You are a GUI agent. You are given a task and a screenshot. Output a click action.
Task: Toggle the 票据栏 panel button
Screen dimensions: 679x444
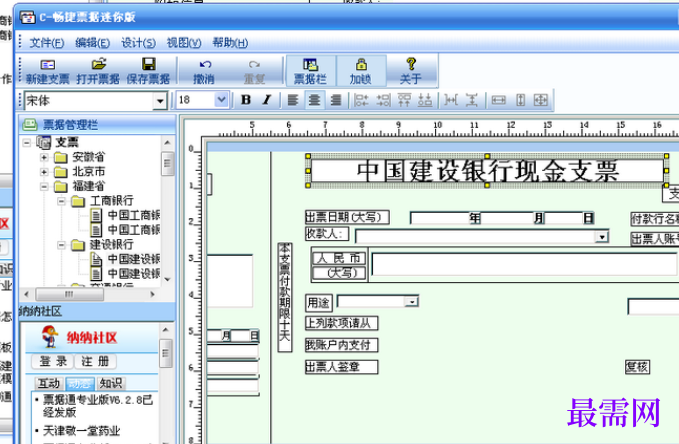pos(310,71)
